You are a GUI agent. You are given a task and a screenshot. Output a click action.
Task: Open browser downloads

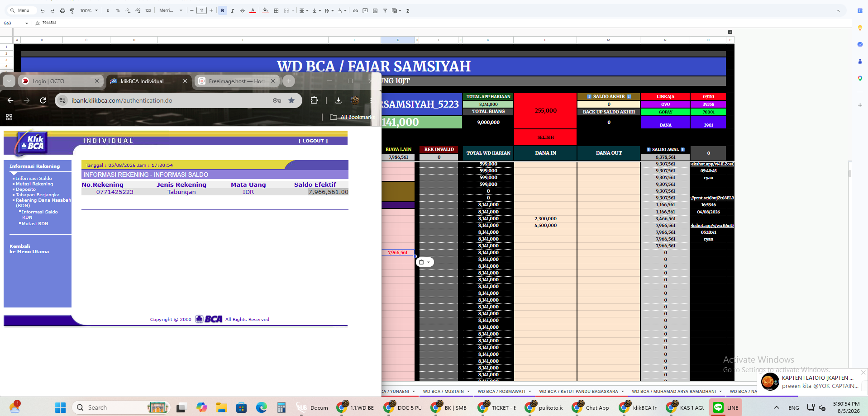point(339,100)
